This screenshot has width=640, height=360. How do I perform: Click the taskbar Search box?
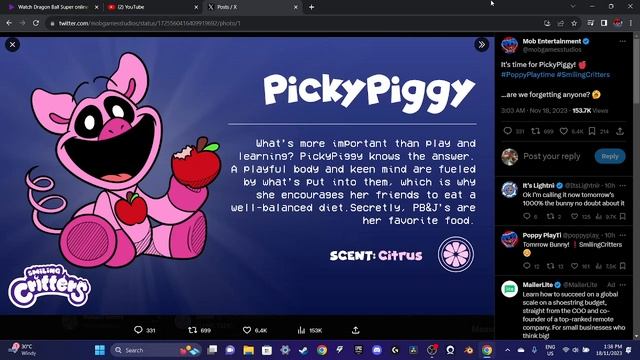point(156,350)
